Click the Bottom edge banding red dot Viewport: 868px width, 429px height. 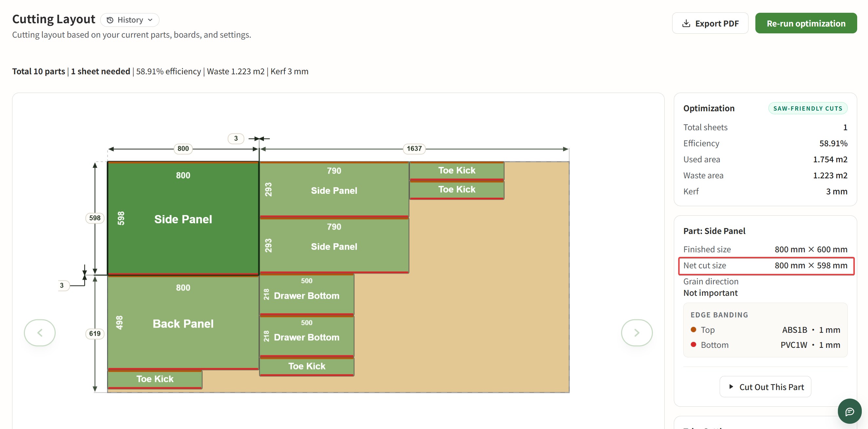(693, 345)
